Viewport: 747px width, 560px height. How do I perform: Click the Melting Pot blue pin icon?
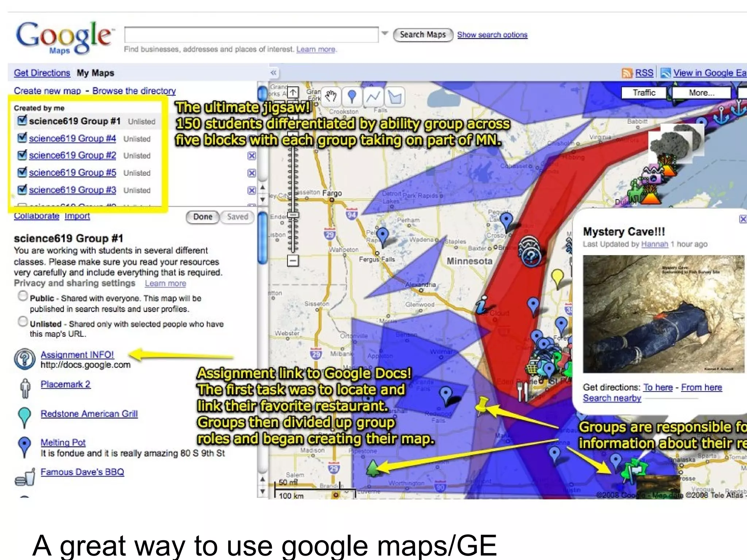(24, 447)
